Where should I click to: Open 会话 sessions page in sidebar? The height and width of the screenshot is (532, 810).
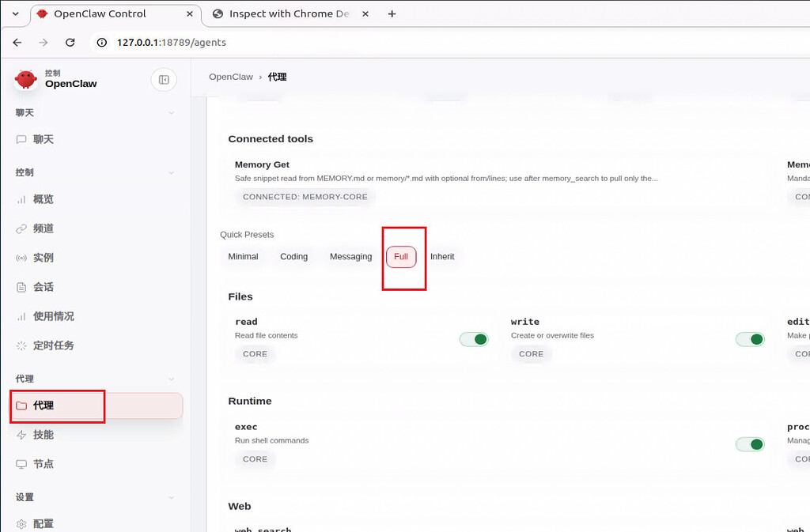click(x=96, y=288)
